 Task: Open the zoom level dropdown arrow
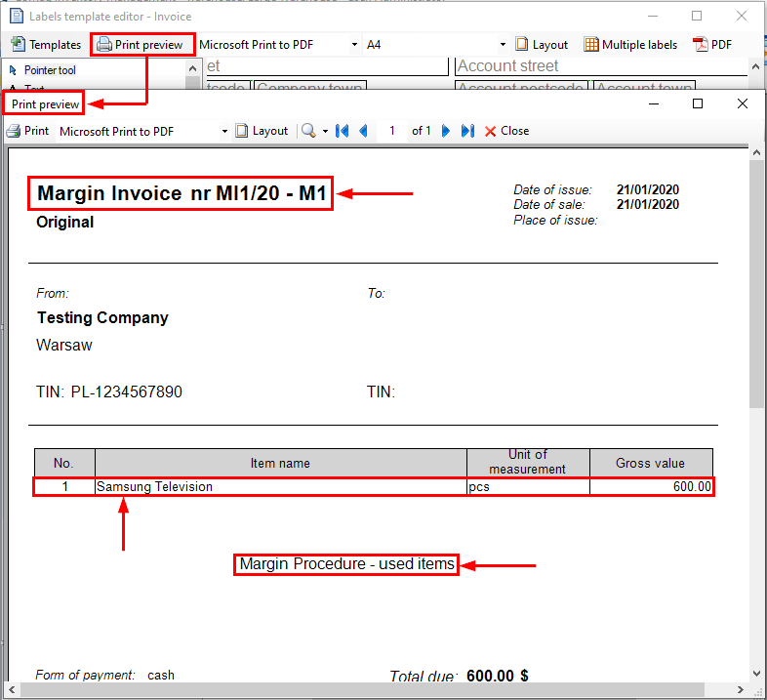pyautogui.click(x=325, y=131)
